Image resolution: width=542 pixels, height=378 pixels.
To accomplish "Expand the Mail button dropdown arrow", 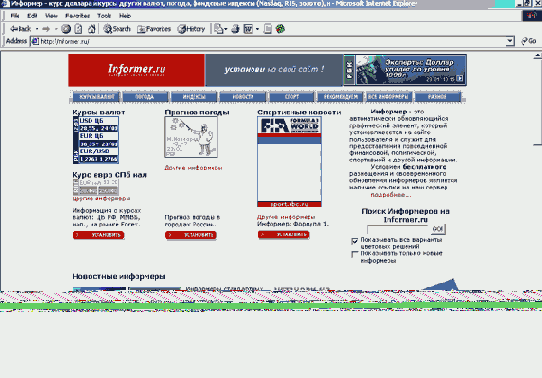I will tap(225, 29).
